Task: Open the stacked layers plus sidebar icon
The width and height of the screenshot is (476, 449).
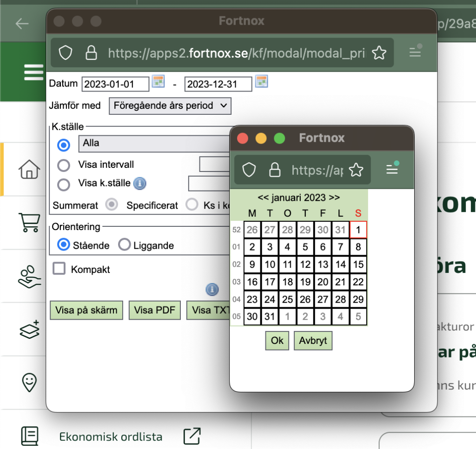Action: click(29, 329)
